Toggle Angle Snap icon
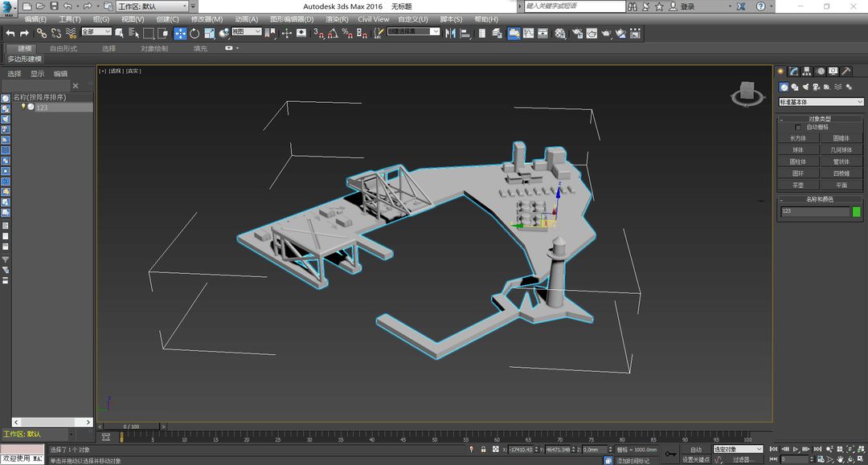 [x=333, y=33]
